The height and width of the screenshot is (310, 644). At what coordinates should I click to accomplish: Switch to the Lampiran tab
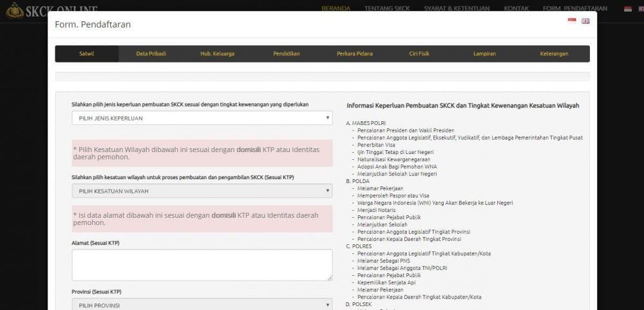(x=484, y=53)
